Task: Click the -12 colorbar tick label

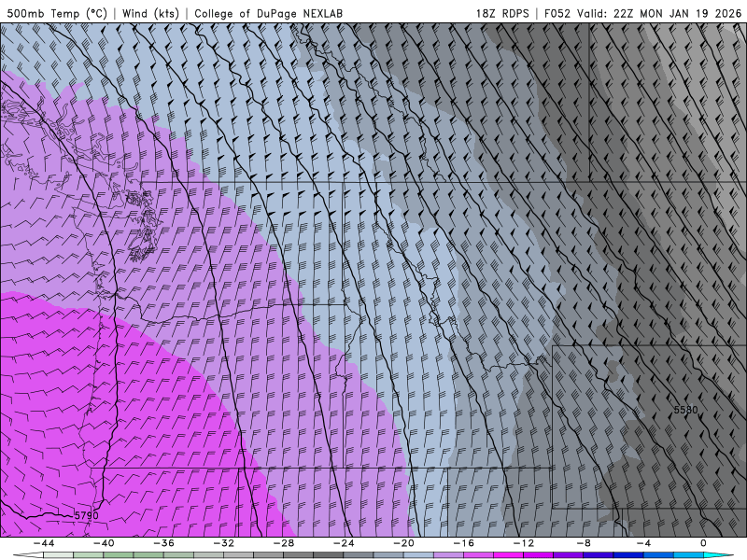Action: pos(524,543)
